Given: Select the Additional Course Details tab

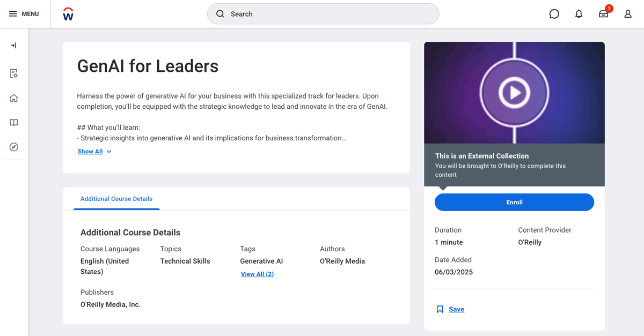Looking at the screenshot, I should coord(116,199).
